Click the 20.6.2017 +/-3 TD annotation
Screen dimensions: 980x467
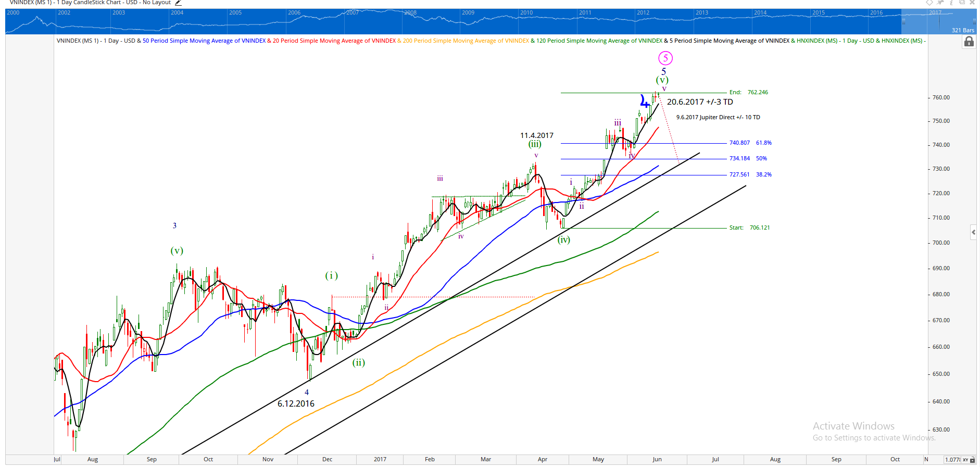tap(699, 102)
